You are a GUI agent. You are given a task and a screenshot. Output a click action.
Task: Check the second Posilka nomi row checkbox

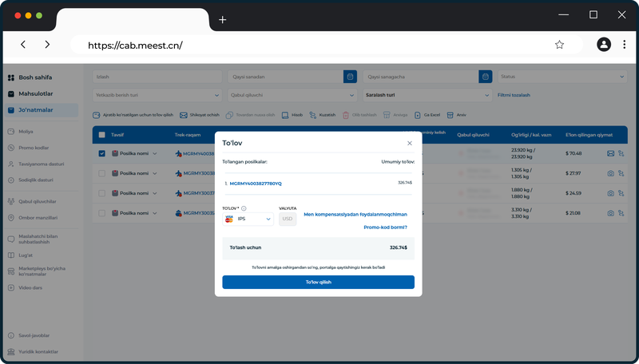[x=102, y=173]
